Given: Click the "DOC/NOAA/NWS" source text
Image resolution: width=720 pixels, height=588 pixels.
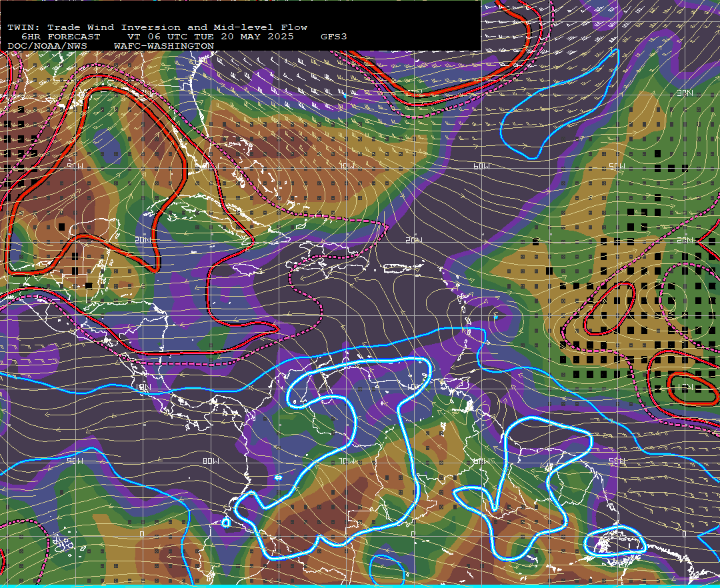Looking at the screenshot, I should point(47,47).
